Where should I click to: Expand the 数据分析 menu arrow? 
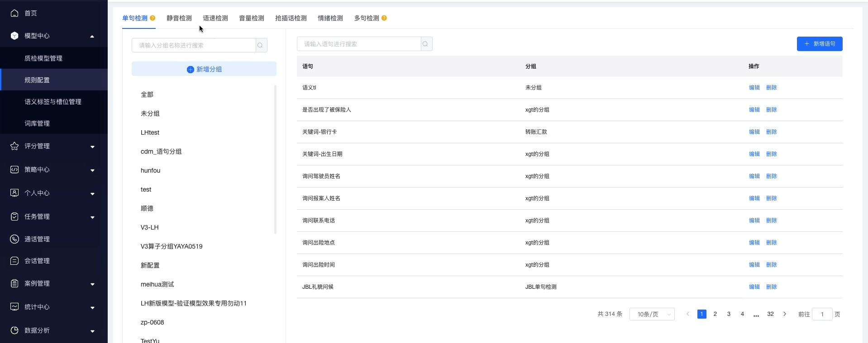pos(92,331)
